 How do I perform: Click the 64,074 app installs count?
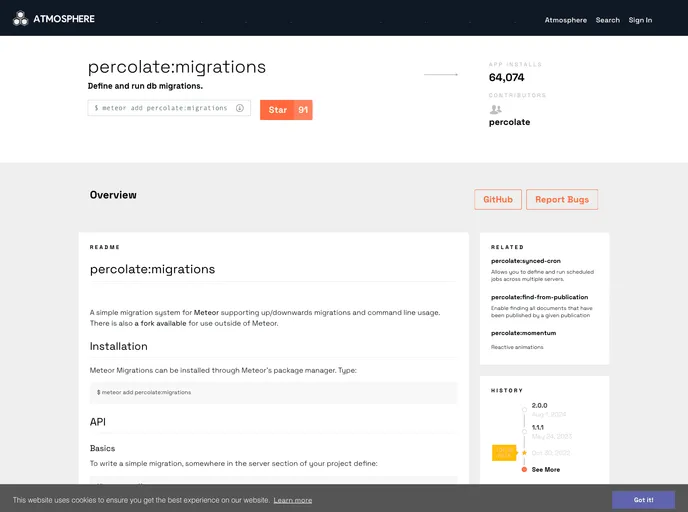click(506, 78)
